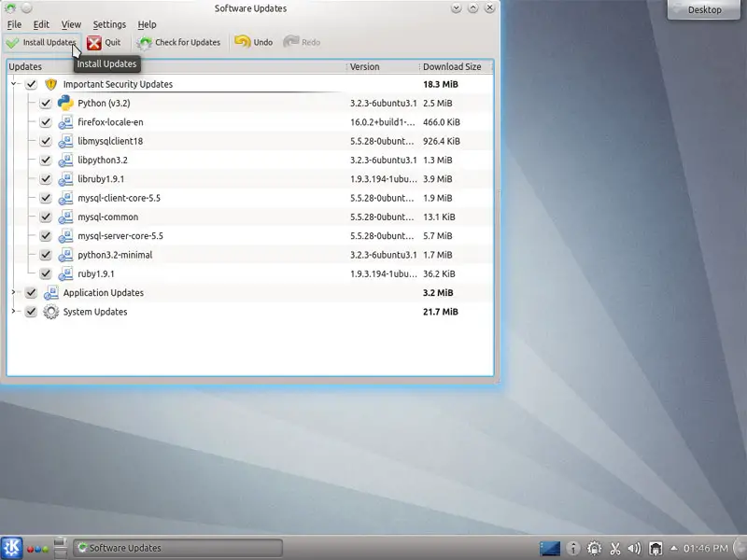Expand the System Updates group
747x560 pixels.
coord(13,312)
